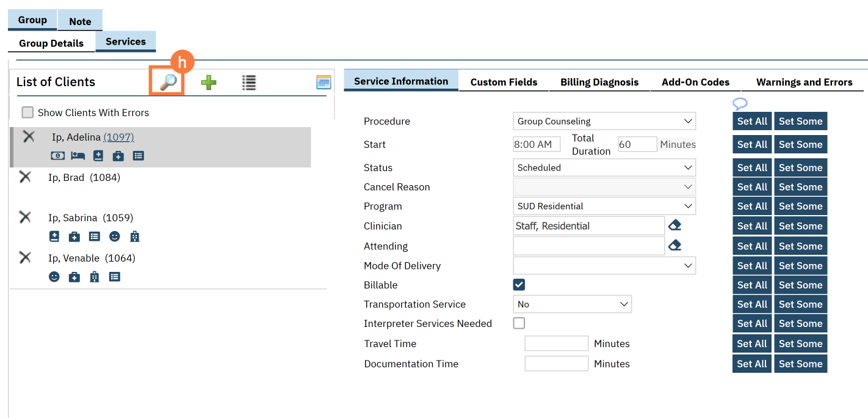The width and height of the screenshot is (868, 418).
Task: Click the magnifying glass client search icon
Action: (167, 82)
